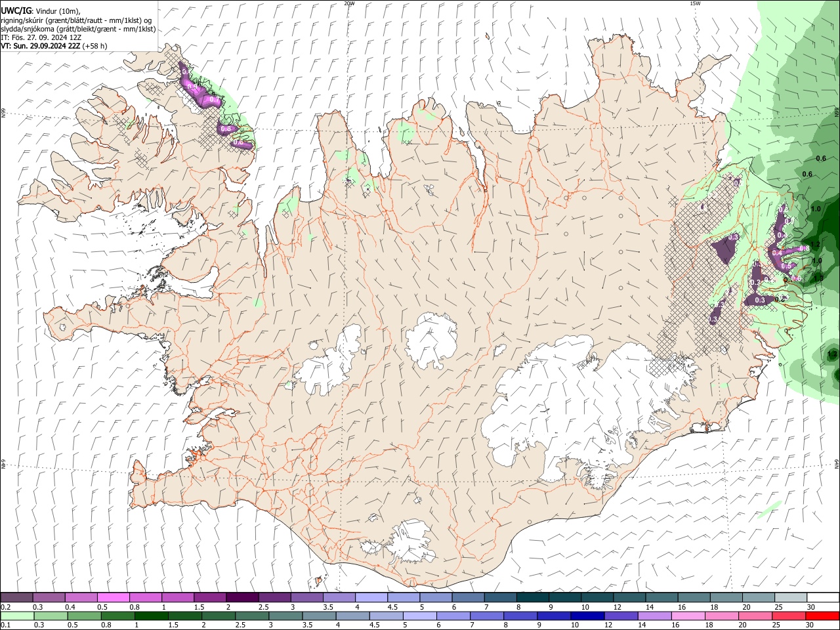
Task: Click the 'UWC/IG' bold title text
Action: (x=16, y=10)
